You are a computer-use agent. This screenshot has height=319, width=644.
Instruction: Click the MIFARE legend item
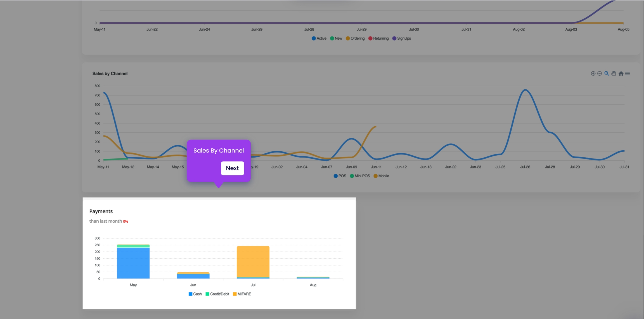(242, 294)
